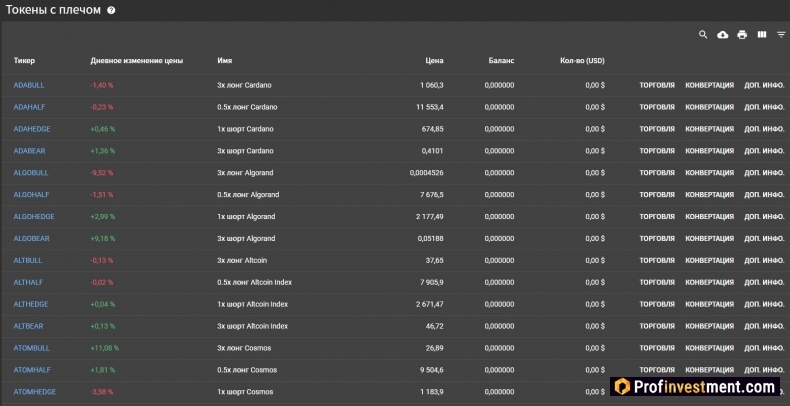Open the ALTBEAR ticker link
This screenshot has height=406, width=790.
(x=28, y=326)
